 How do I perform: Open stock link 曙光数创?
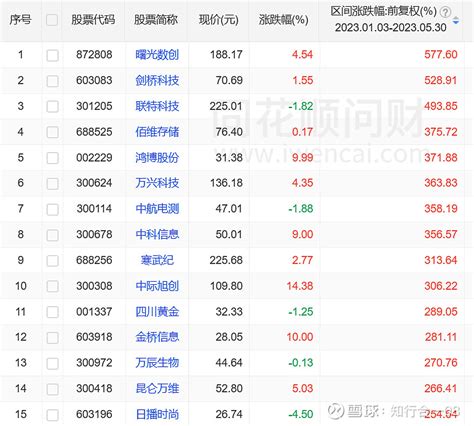[157, 54]
